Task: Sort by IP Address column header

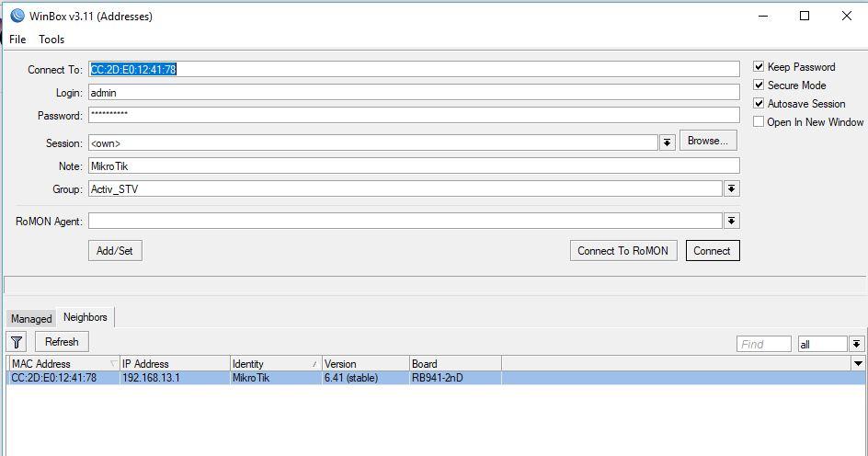Action: (x=175, y=363)
